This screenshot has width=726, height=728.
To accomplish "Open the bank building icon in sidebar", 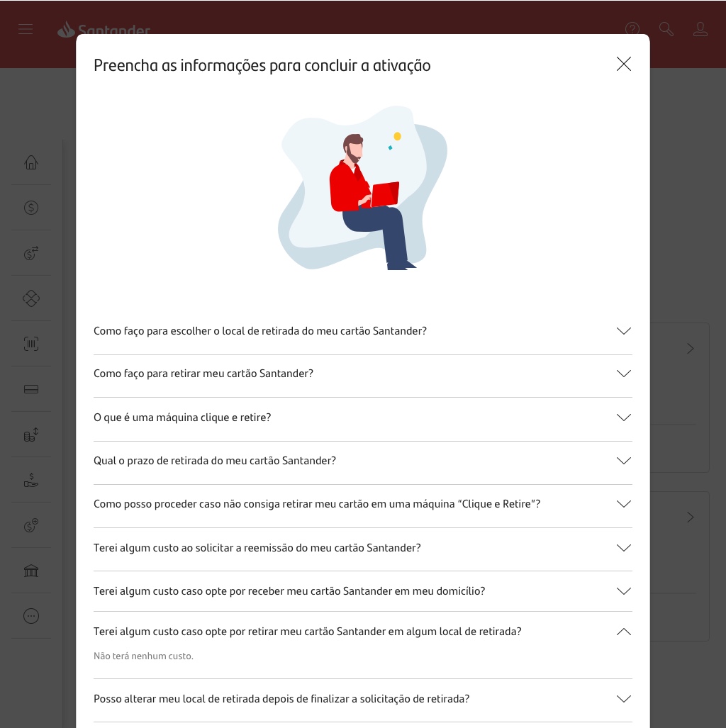I will (31, 570).
